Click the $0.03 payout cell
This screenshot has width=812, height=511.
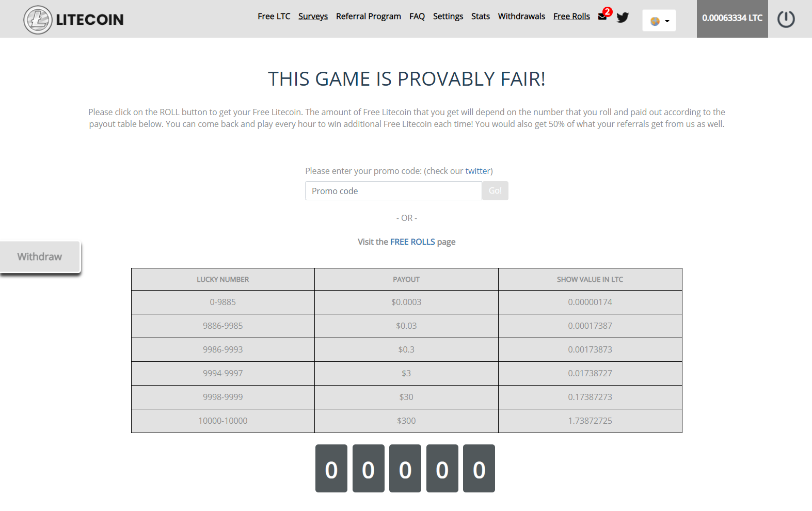406,326
